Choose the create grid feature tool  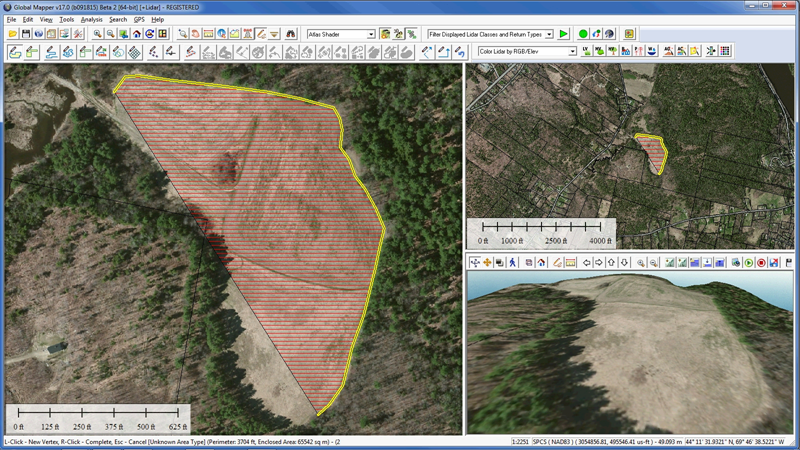pyautogui.click(x=134, y=52)
